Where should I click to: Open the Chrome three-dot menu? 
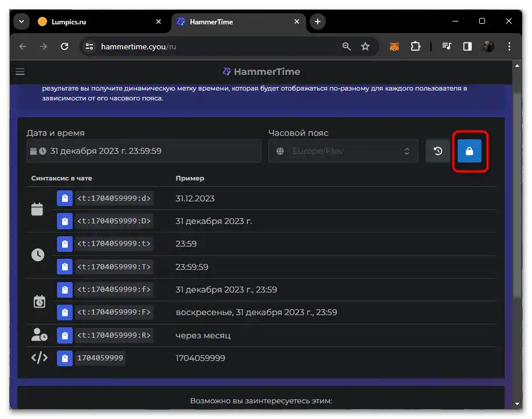(509, 46)
